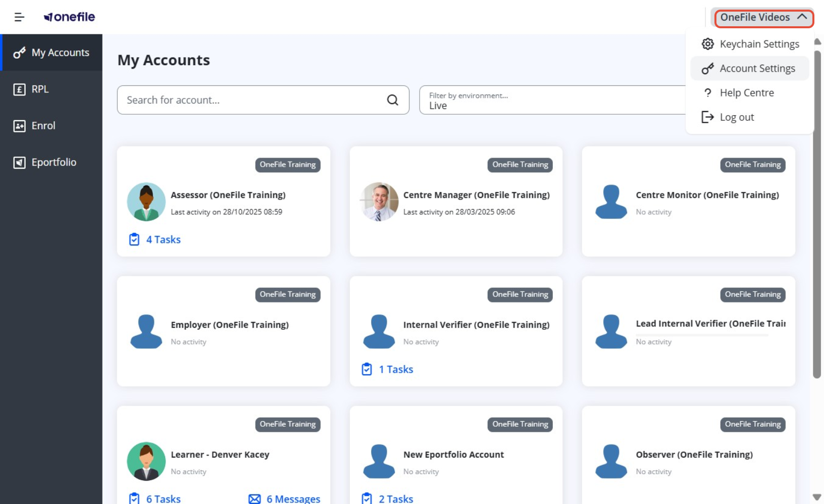This screenshot has width=824, height=504.
Task: Click the messages envelope icon for Learner
Action: pyautogui.click(x=254, y=499)
